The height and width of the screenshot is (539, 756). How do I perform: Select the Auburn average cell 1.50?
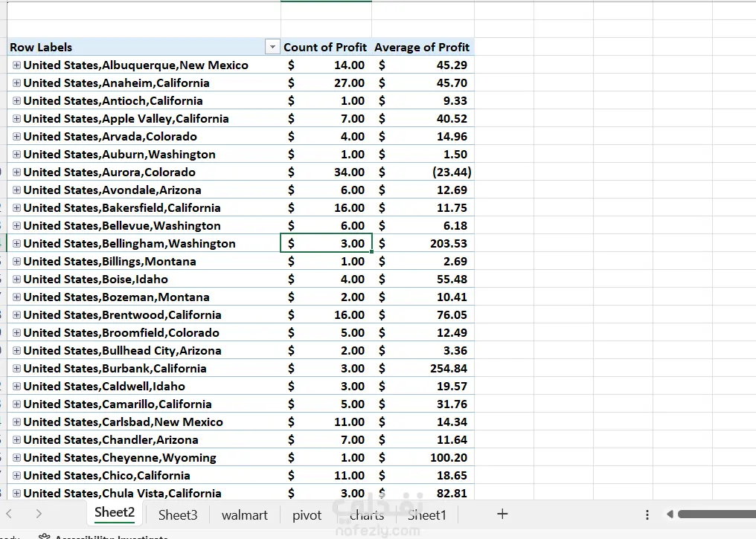pos(423,154)
